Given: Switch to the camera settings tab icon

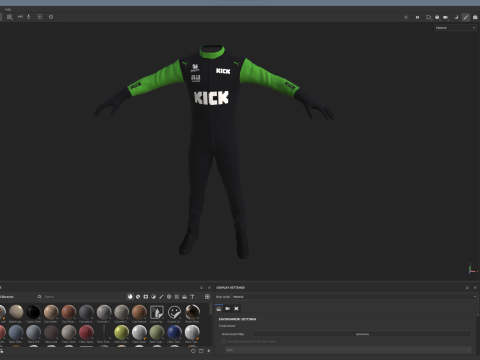Looking at the screenshot, I should tap(228, 309).
